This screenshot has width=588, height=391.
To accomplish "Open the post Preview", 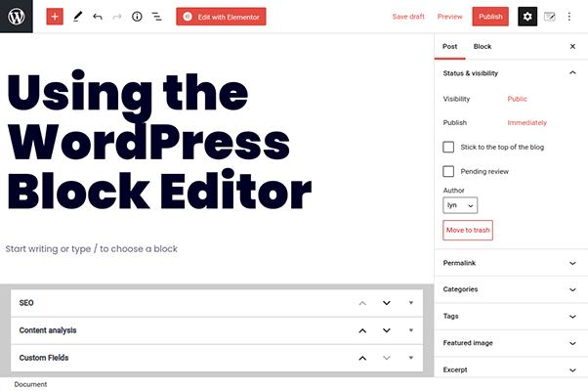I will coord(449,17).
